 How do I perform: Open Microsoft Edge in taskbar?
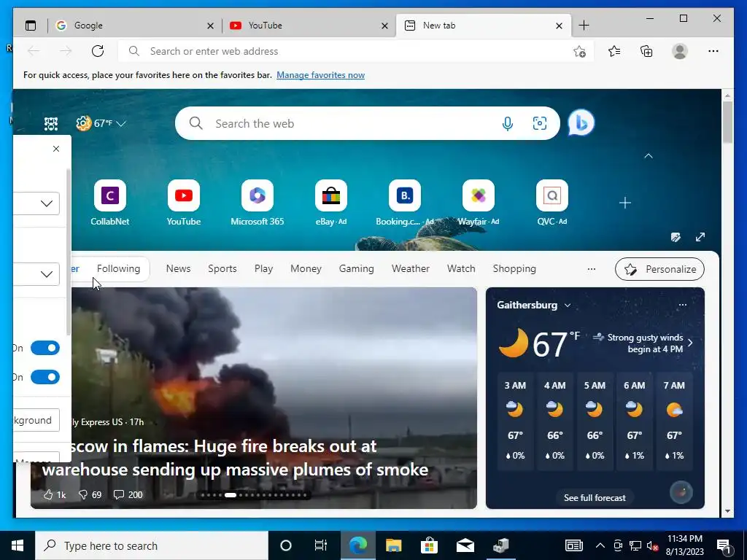coord(357,545)
